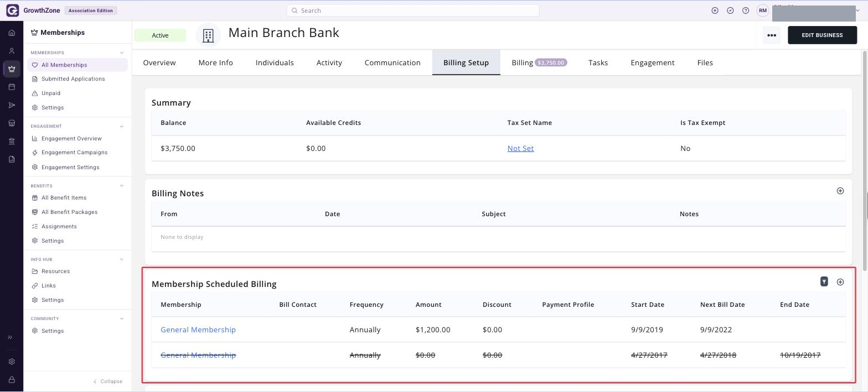This screenshot has height=392, width=868.
Task: Open the user account dropdown chevron
Action: (x=858, y=11)
